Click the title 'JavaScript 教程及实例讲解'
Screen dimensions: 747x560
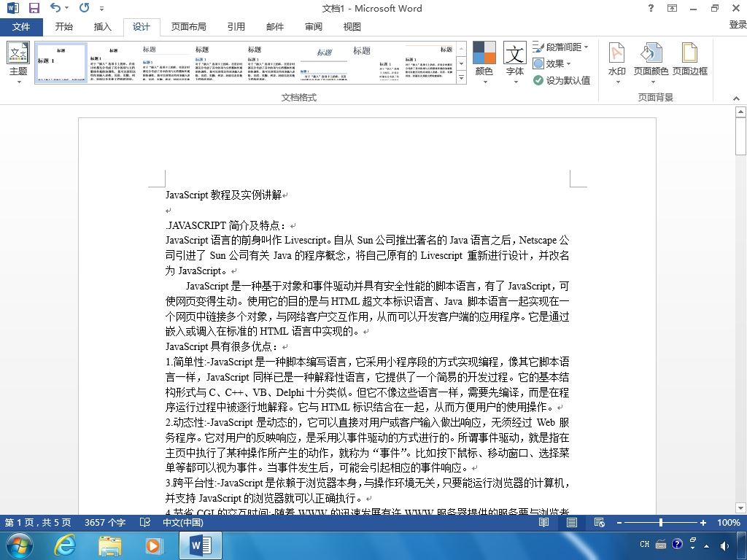[223, 195]
